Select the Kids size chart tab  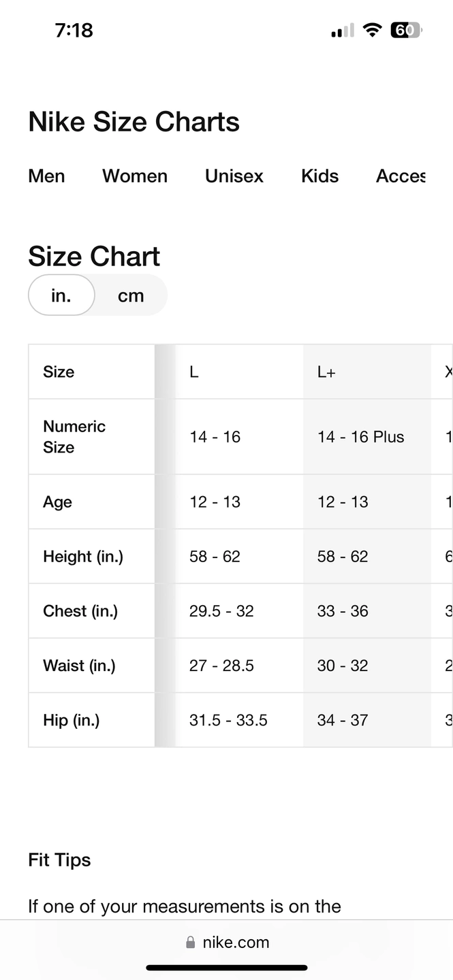tap(320, 176)
